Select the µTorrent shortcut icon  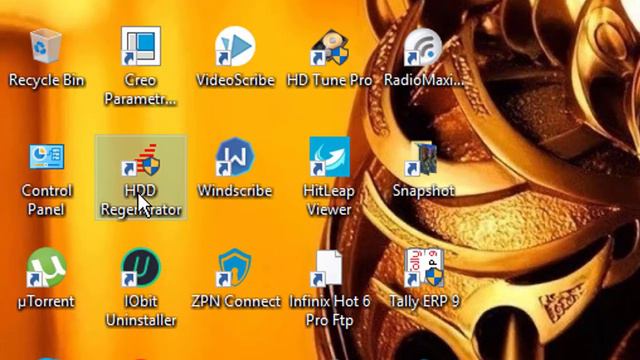click(46, 267)
